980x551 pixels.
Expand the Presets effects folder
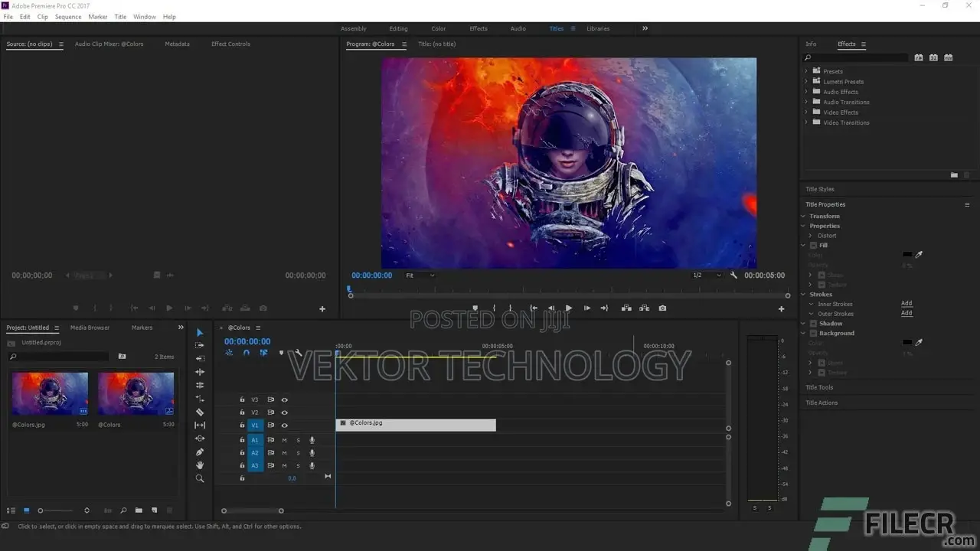coord(806,71)
